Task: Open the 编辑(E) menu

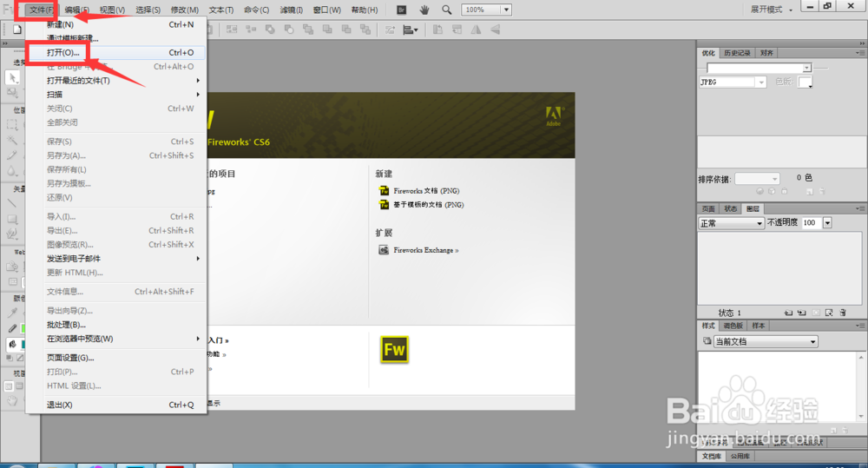Action: coord(76,10)
